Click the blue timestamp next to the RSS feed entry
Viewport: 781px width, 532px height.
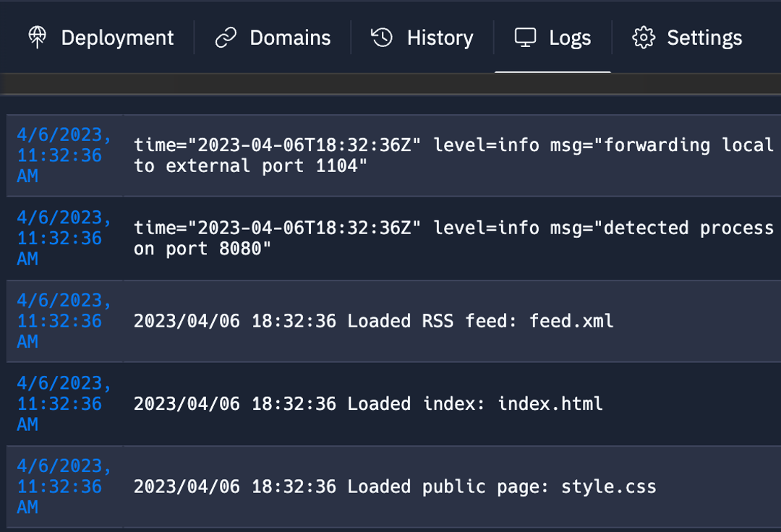tap(63, 320)
